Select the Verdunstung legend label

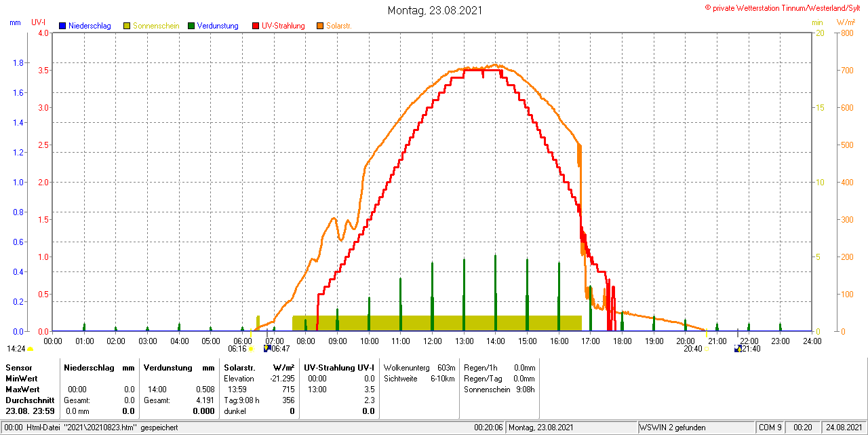pos(218,26)
